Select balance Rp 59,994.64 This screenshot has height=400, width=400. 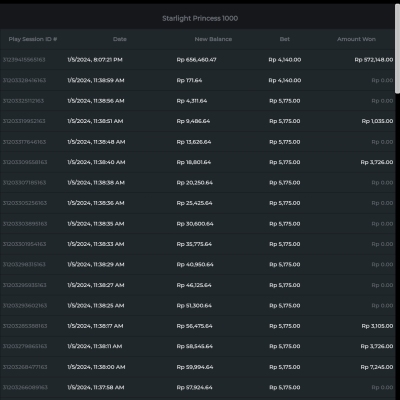coord(195,367)
